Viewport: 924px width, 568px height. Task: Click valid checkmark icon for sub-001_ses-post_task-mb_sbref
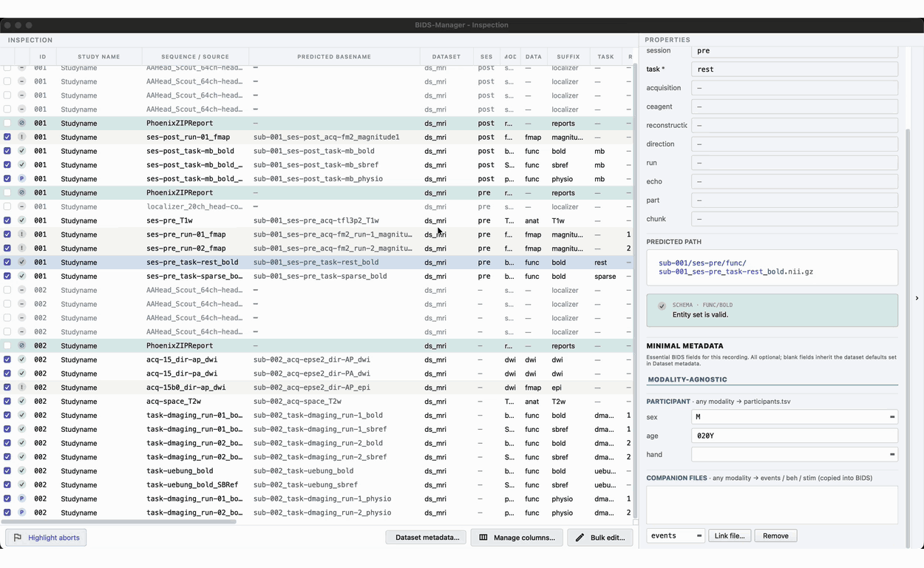[22, 165]
